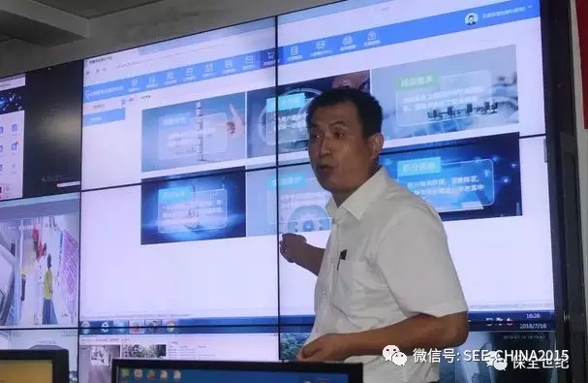Open the rightmost nav icon in the blue bar

click(371, 39)
